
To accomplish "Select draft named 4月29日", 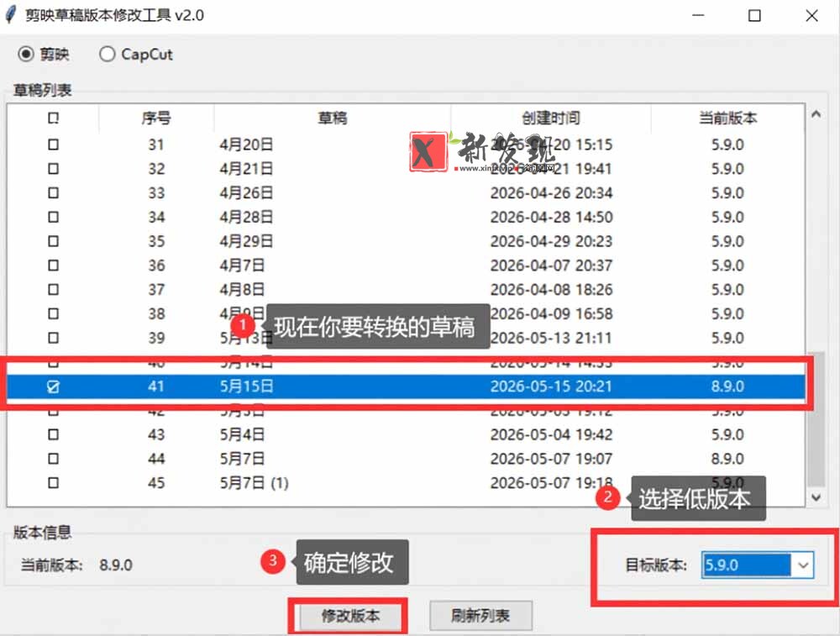I will pos(246,241).
